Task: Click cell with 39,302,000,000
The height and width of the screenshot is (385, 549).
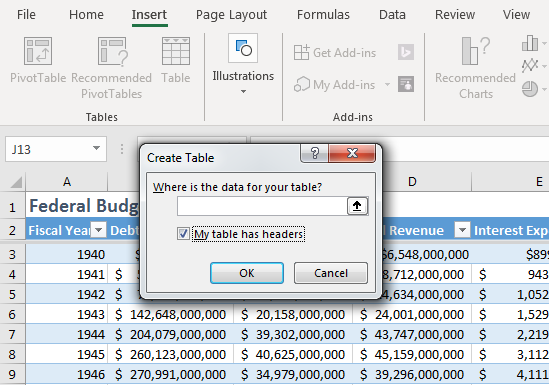Action: [293, 334]
